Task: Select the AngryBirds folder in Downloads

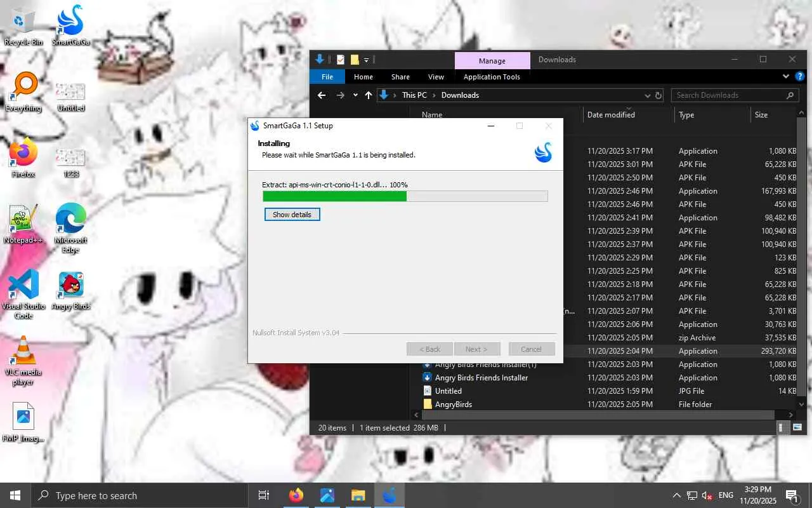Action: [x=448, y=404]
